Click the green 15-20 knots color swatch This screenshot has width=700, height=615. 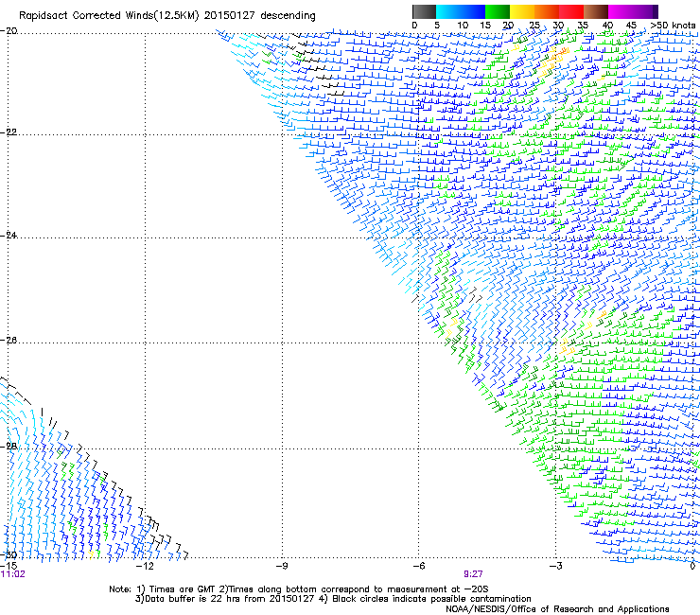point(498,11)
